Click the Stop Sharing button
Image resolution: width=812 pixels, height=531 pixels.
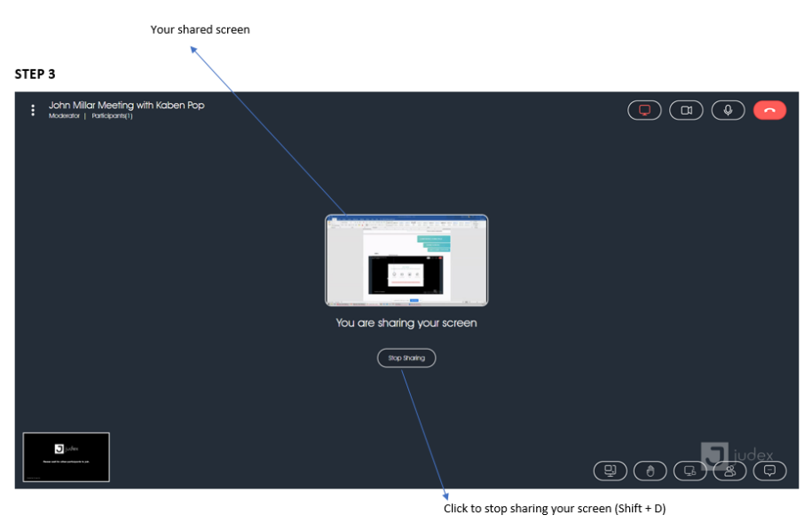[406, 358]
